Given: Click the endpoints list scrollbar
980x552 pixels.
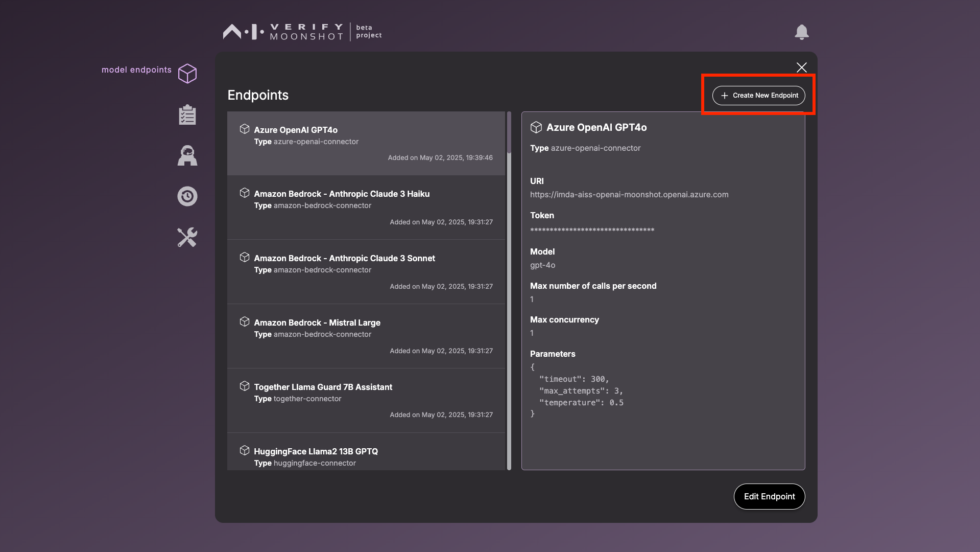Looking at the screenshot, I should coord(509,290).
